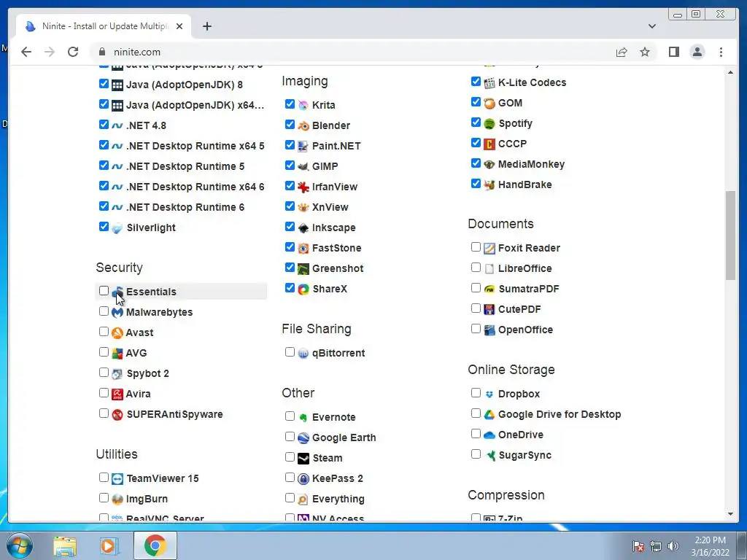Check the Spybot 2 checkbox
The height and width of the screenshot is (560, 747).
pyautogui.click(x=104, y=373)
